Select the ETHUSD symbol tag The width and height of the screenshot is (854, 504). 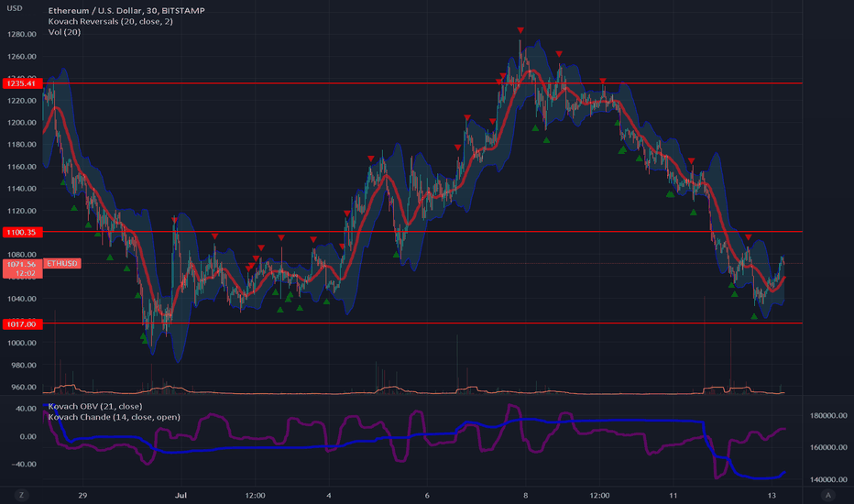(x=62, y=263)
